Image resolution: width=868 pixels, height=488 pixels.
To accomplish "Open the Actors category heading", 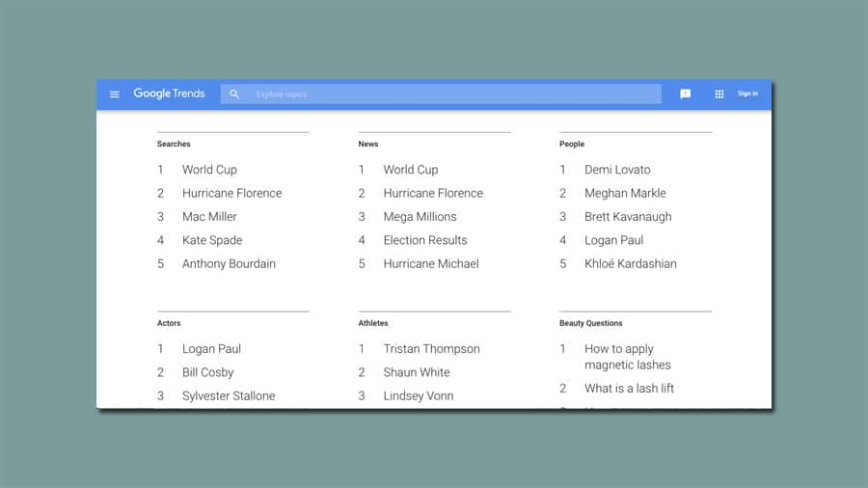I will pyautogui.click(x=169, y=323).
